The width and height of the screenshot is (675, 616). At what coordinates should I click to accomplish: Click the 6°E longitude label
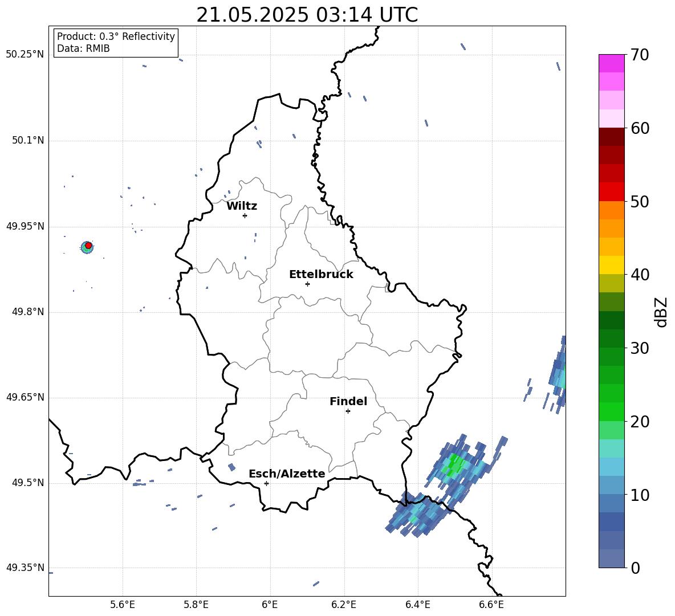(270, 605)
